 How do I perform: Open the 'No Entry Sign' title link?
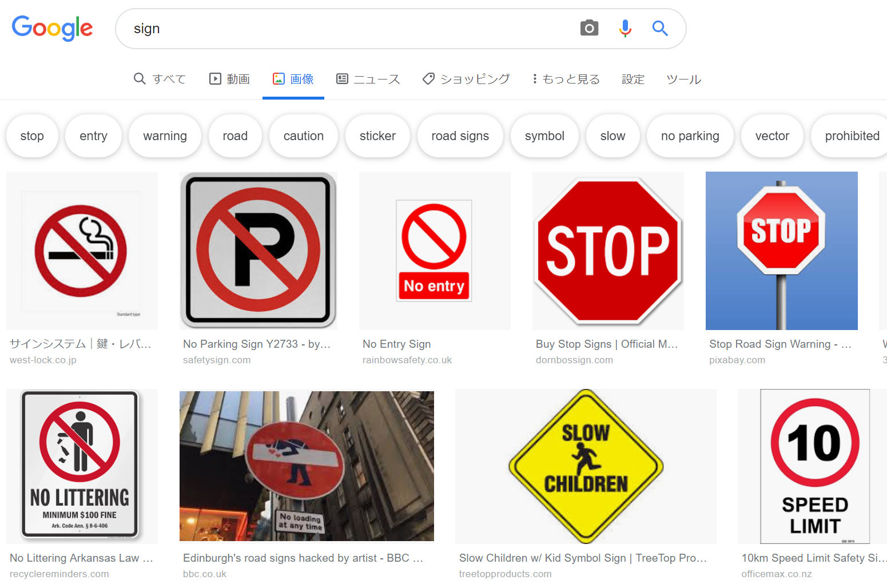[397, 344]
